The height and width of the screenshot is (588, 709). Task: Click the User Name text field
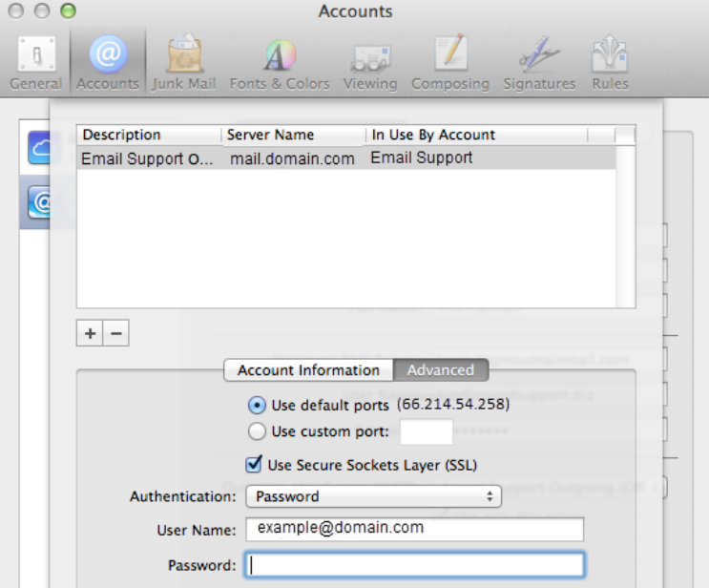point(413,529)
